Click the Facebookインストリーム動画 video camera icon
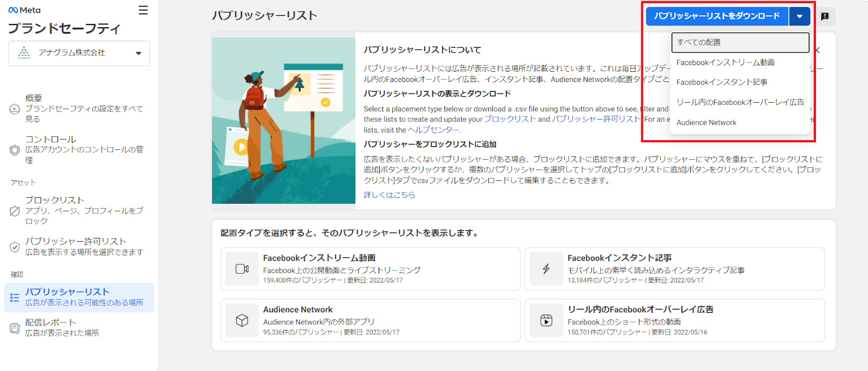 pyautogui.click(x=242, y=269)
